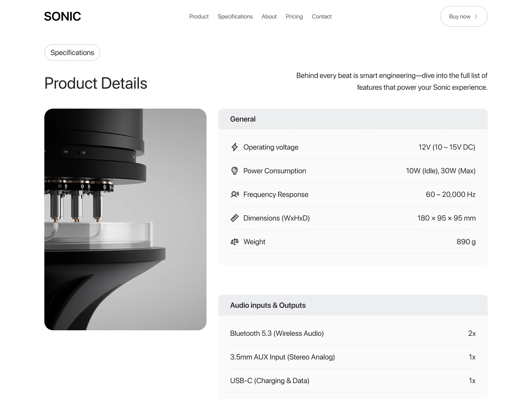Click the Specifications pill badge
This screenshot has height=399, width=532.
click(72, 52)
